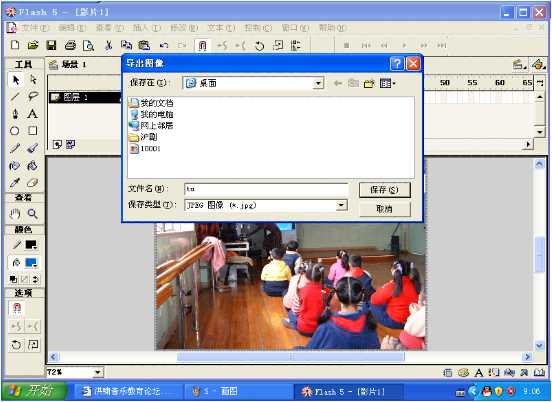Toggle the magnet option in options panel
552x402 pixels.
(17, 308)
